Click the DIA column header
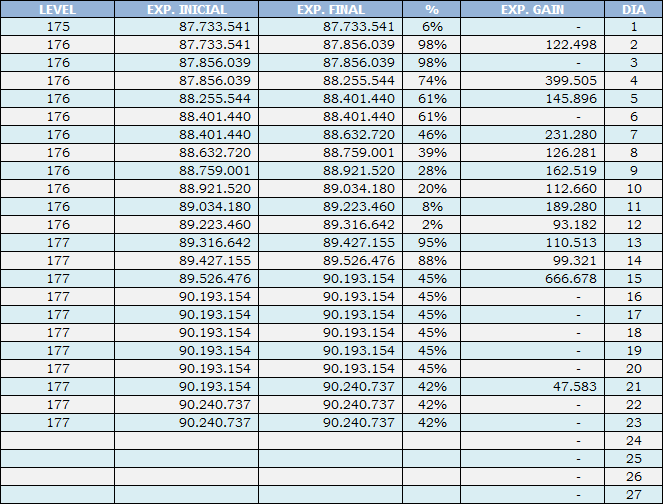The image size is (663, 504). [633, 9]
